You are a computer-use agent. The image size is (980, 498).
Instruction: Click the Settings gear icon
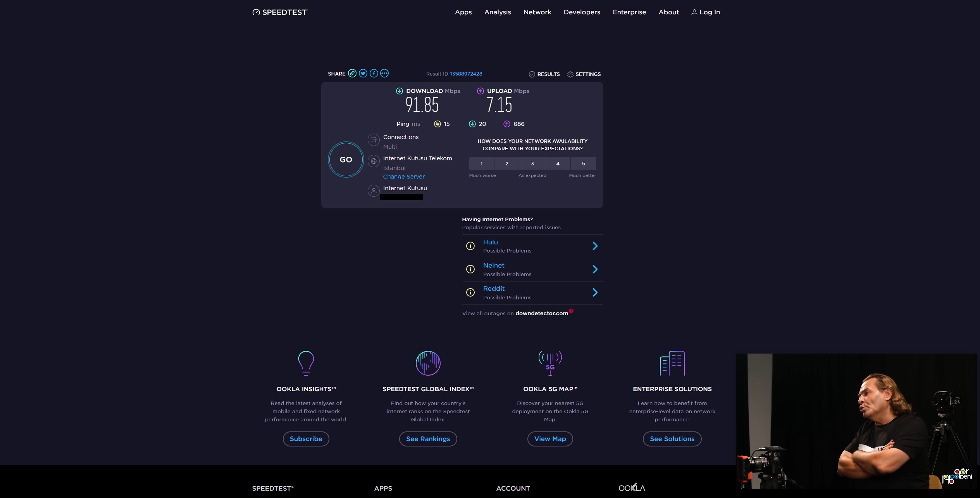click(570, 74)
